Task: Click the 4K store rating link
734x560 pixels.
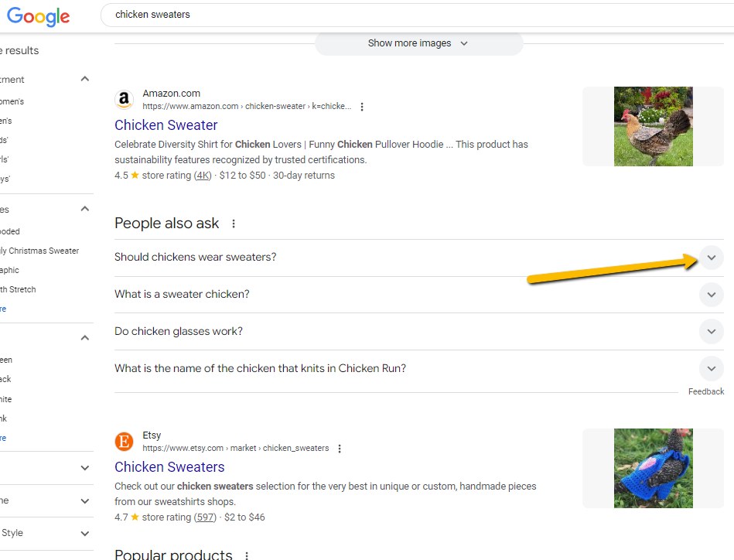Action: click(x=203, y=176)
